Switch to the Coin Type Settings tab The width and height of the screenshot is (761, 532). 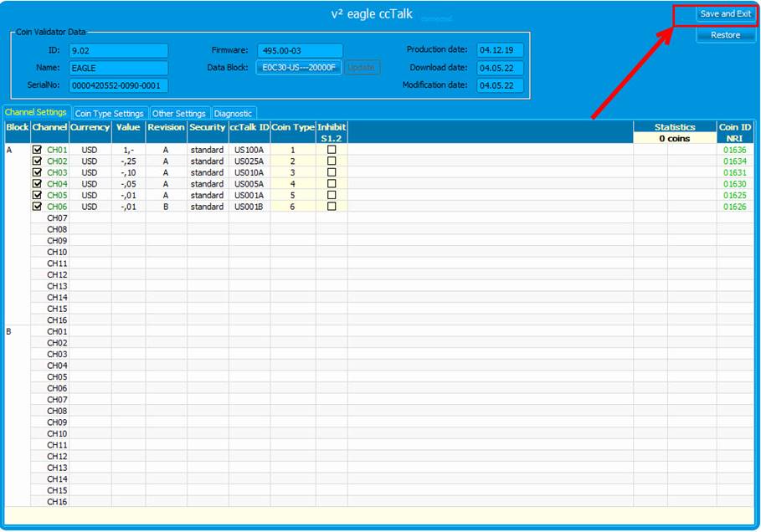pyautogui.click(x=109, y=114)
